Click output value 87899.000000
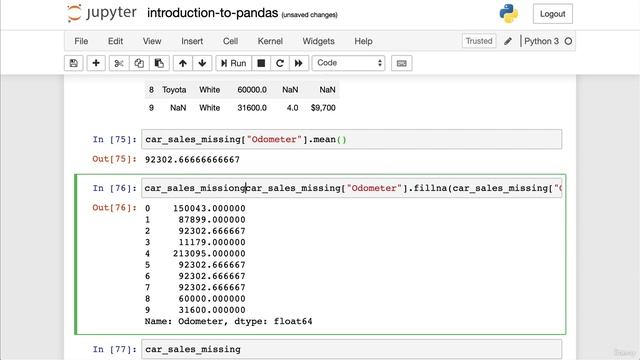Screen dimensions: 640x360 [x=212, y=220]
